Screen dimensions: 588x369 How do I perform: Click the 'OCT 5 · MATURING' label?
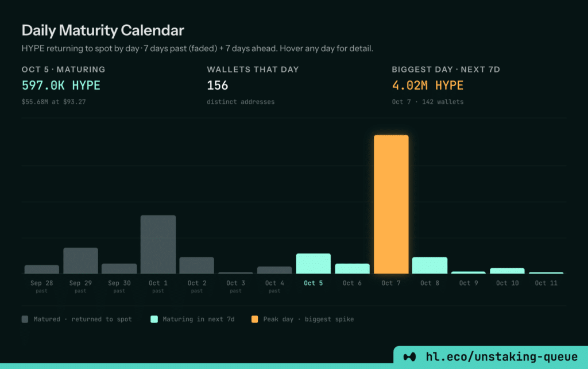coord(64,70)
